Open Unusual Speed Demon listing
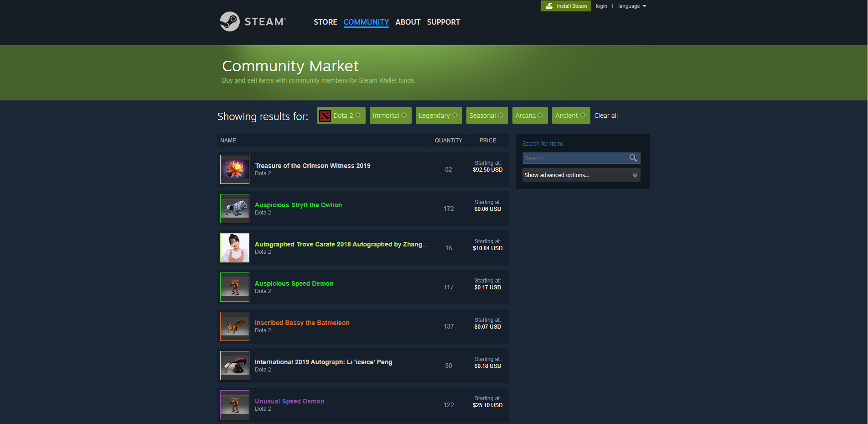This screenshot has width=868, height=424. click(289, 401)
